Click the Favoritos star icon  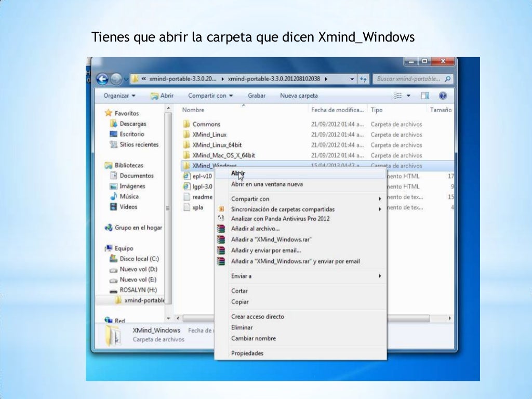pos(108,113)
